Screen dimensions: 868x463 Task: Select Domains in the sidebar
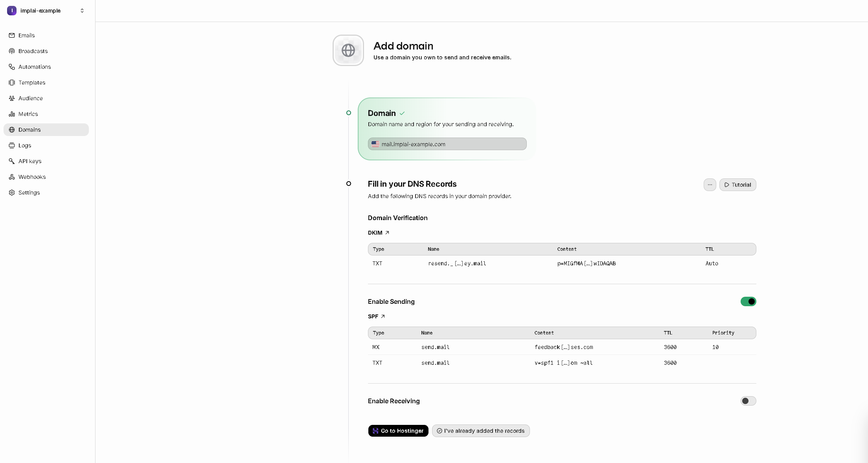46,130
